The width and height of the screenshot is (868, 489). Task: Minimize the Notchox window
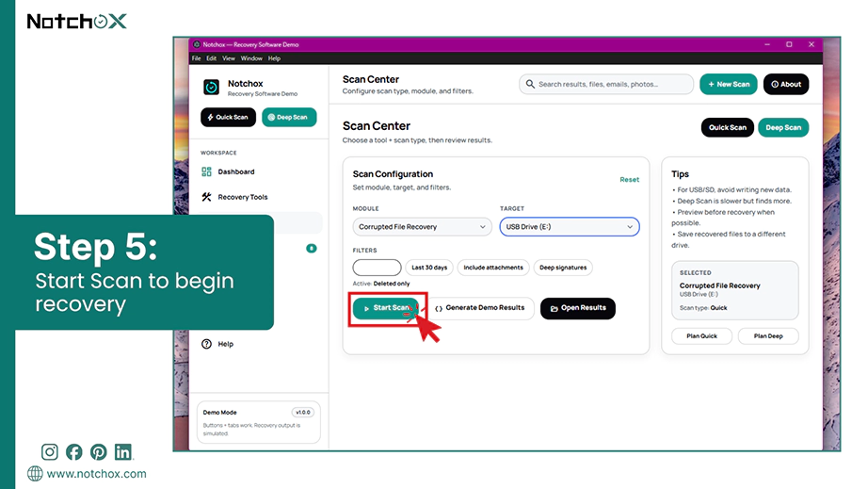tap(767, 44)
